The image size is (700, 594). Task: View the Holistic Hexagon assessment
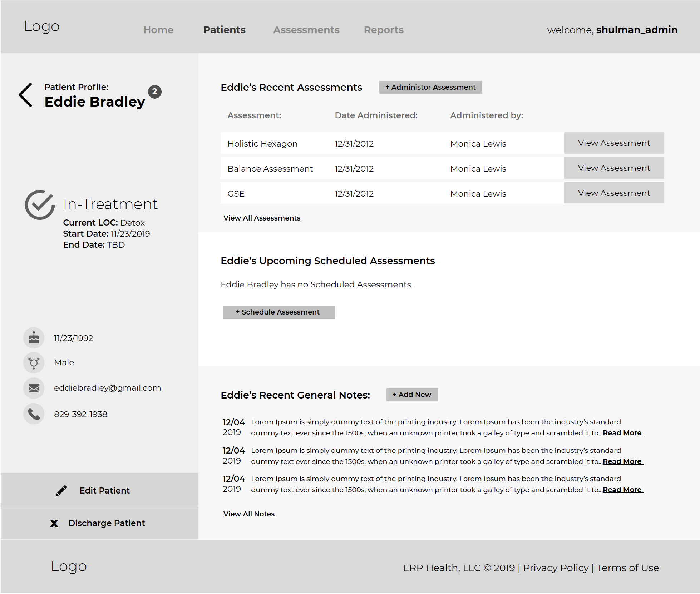613,143
